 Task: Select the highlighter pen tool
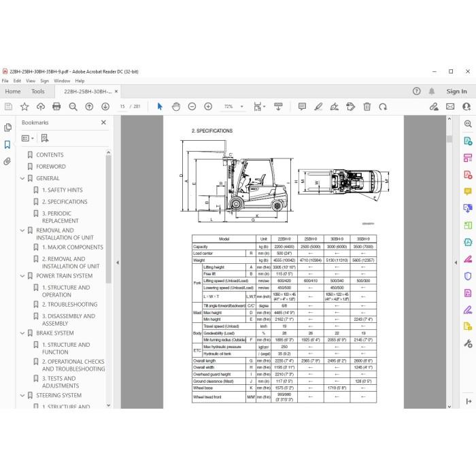click(x=318, y=107)
